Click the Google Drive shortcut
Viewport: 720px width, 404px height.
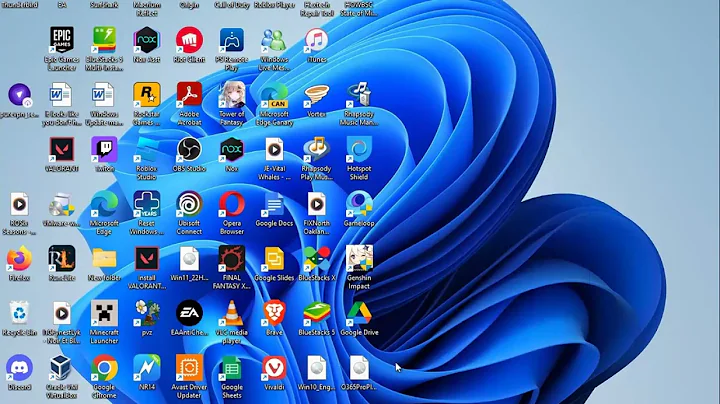click(x=359, y=313)
